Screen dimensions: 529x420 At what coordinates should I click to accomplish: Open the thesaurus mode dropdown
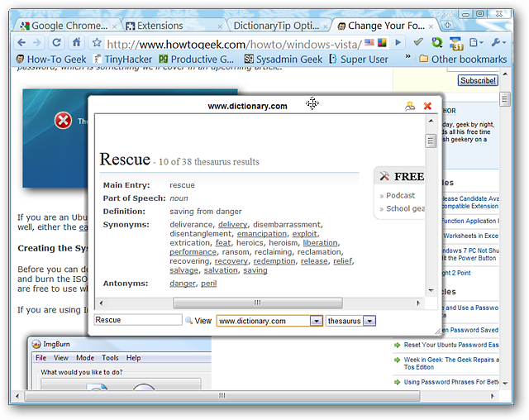tap(369, 321)
